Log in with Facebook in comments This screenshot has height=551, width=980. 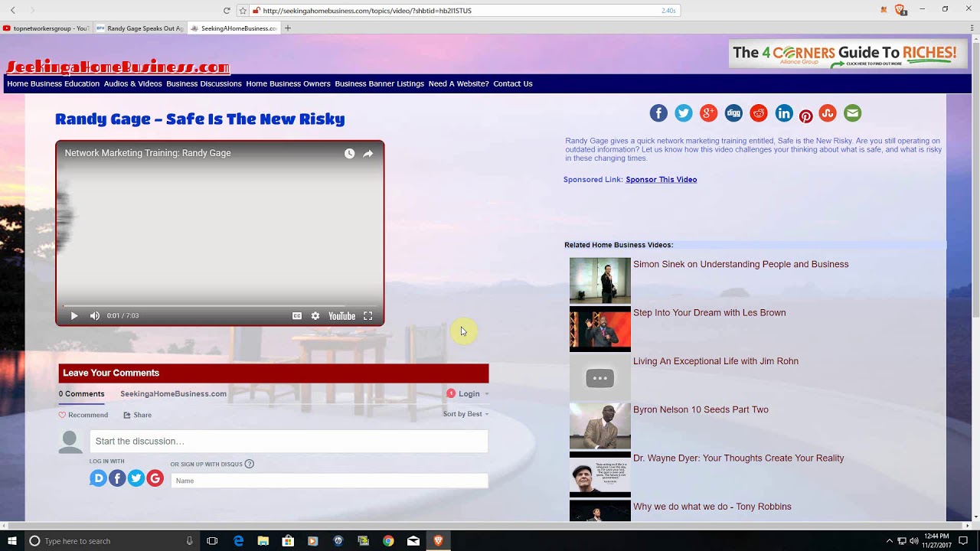(117, 478)
